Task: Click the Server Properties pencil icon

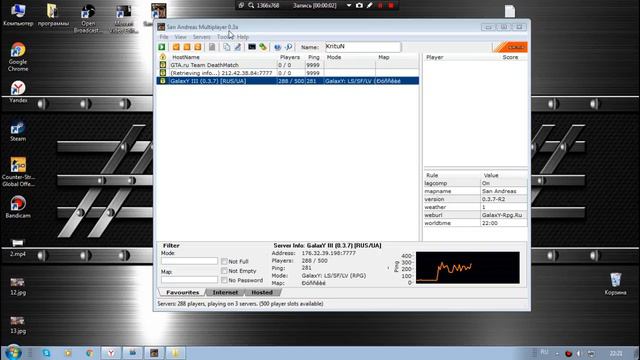Action: point(237,47)
